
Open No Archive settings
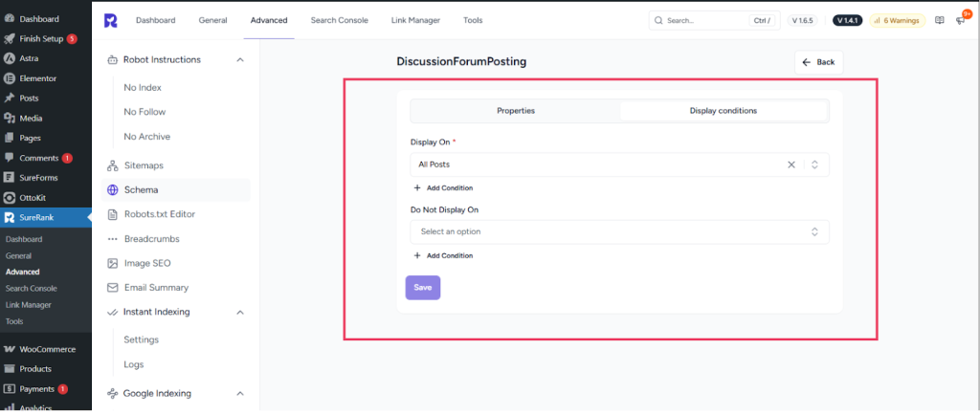(x=146, y=137)
